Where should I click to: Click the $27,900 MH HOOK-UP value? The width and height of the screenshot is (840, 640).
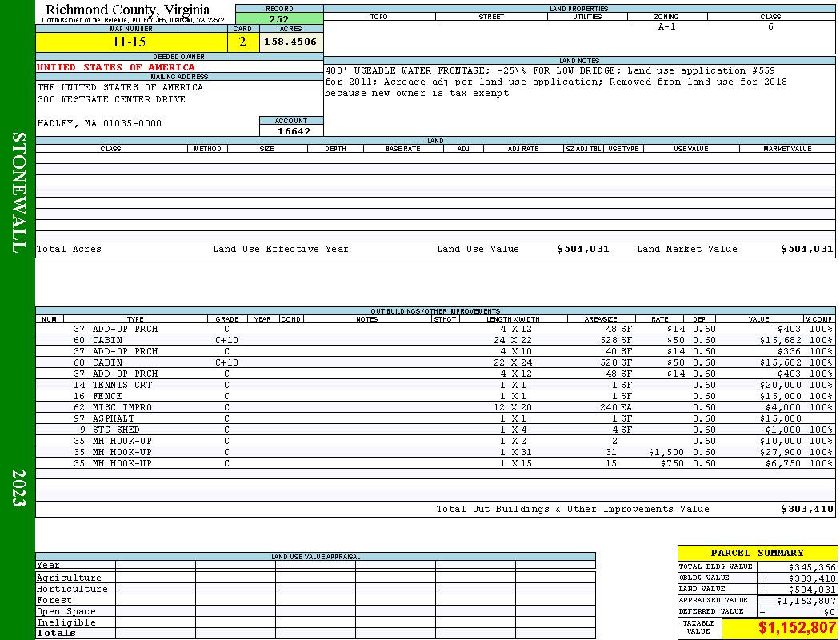(x=781, y=453)
